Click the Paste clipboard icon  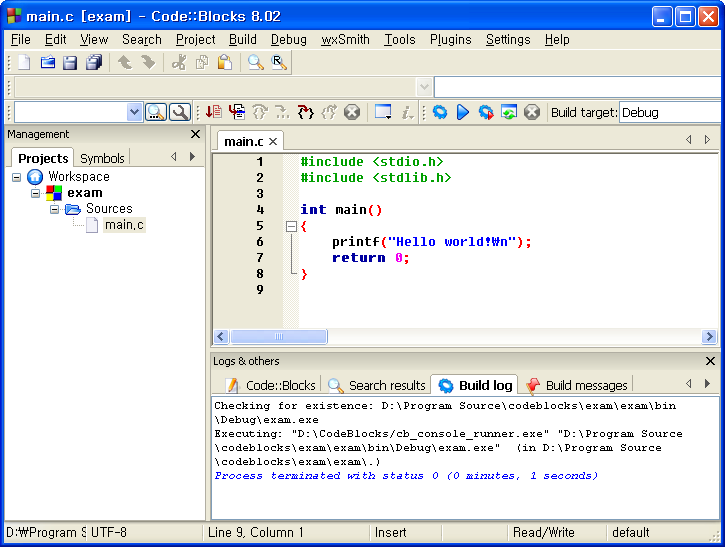(x=225, y=63)
